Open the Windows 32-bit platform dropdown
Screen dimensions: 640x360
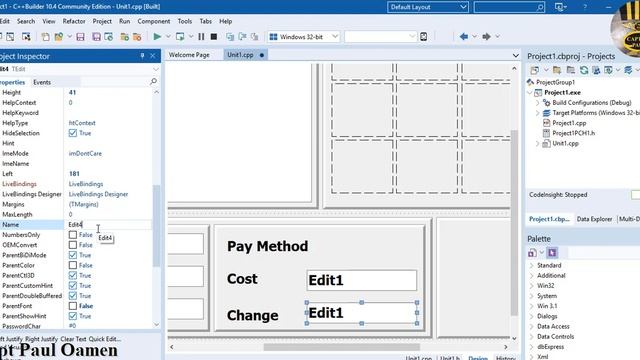(x=335, y=37)
